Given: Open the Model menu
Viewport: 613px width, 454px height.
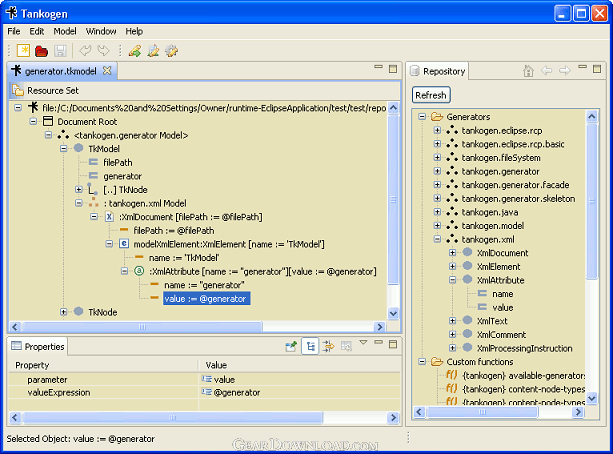Looking at the screenshot, I should pos(65,31).
